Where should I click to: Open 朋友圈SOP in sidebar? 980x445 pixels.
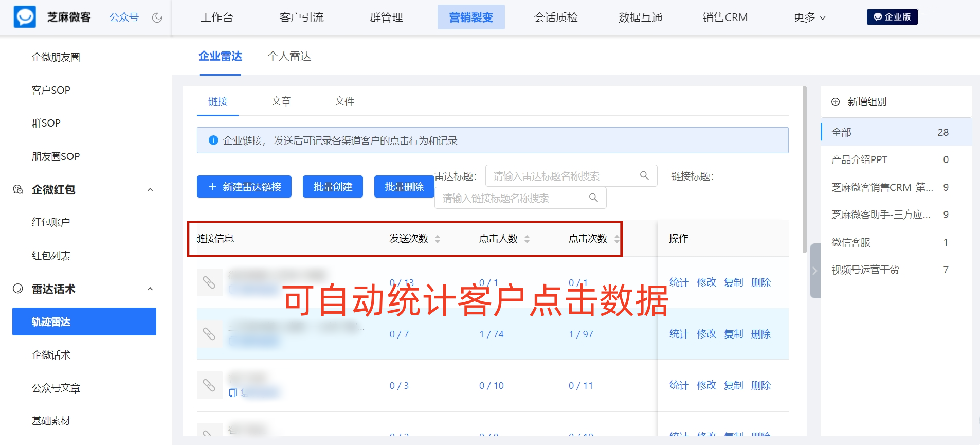[56, 156]
